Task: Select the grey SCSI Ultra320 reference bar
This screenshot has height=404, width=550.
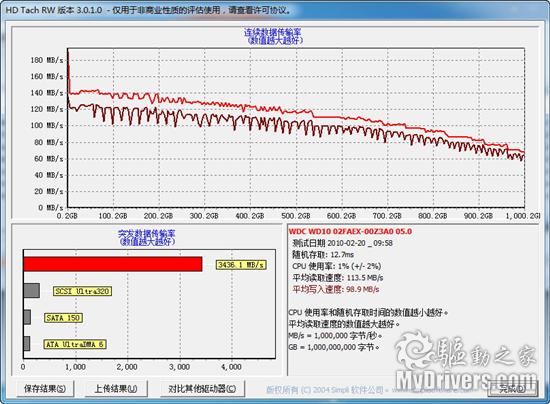Action: tap(31, 290)
